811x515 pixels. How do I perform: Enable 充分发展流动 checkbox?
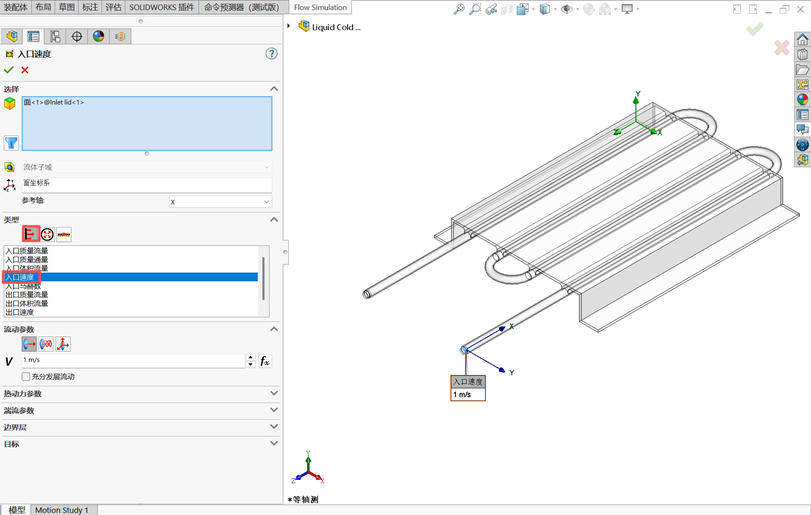(26, 376)
